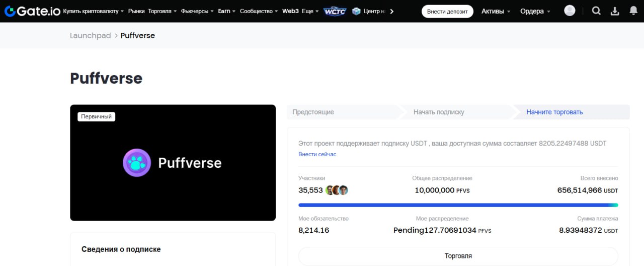
Task: Click the Мое обязательство label
Action: [x=324, y=219]
